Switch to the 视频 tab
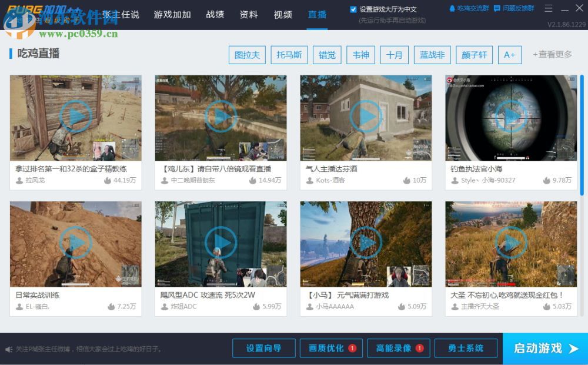588x365 pixels. (282, 15)
